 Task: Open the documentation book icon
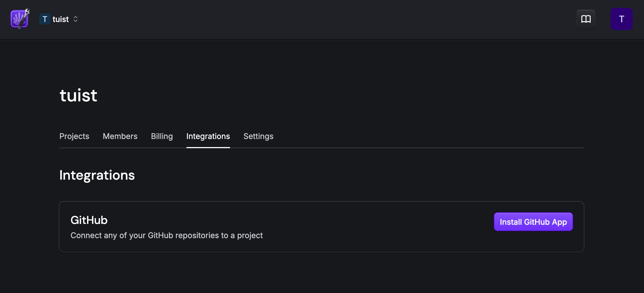(586, 19)
